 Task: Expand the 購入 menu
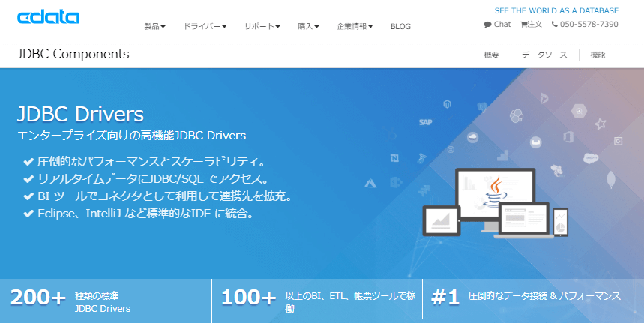(308, 27)
